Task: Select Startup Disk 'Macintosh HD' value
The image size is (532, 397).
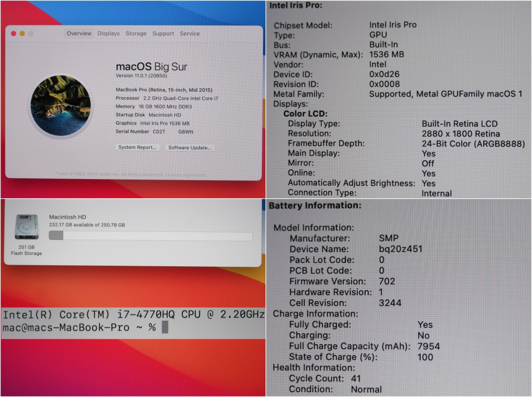Action: [x=165, y=115]
